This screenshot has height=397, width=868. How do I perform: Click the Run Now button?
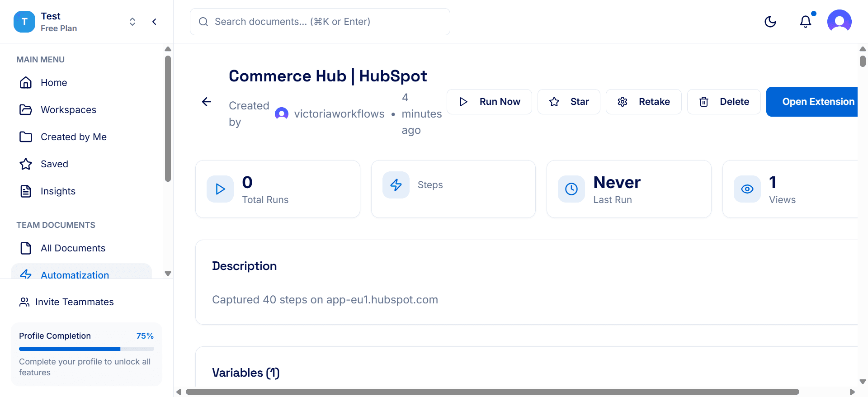[x=489, y=102]
